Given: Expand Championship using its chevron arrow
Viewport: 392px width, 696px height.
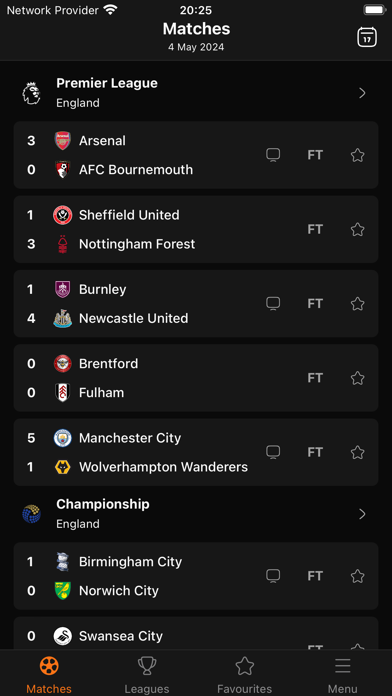Looking at the screenshot, I should coord(362,514).
